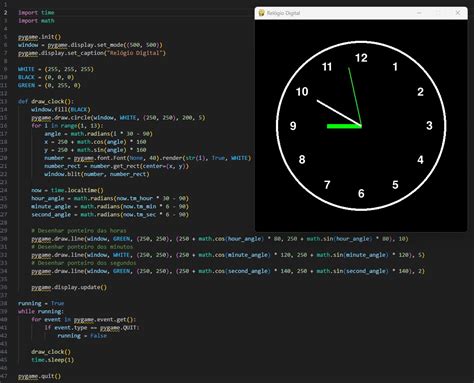Viewport: 474px width, 383px height.
Task: Click 'now = time.localtime()' line
Action: pyautogui.click(x=68, y=190)
